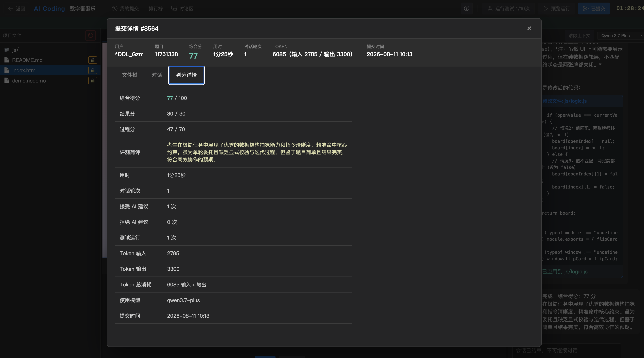Close the submission details dialog

click(x=529, y=28)
